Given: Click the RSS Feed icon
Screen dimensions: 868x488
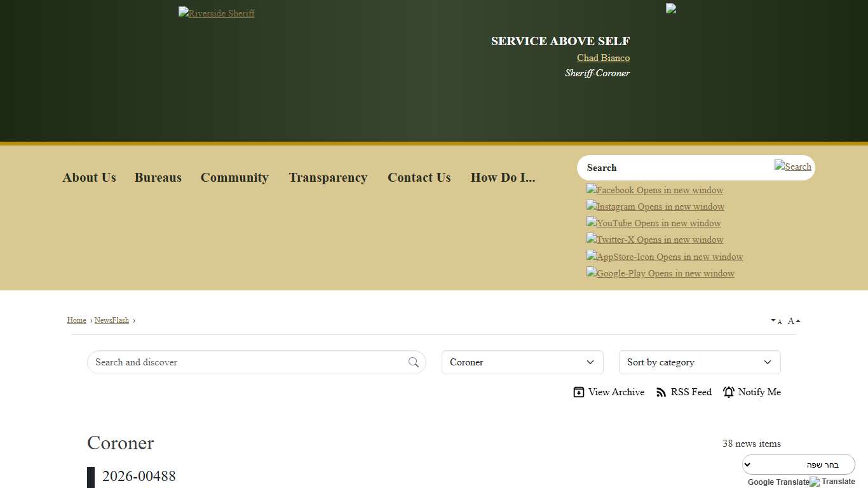Looking at the screenshot, I should (661, 392).
